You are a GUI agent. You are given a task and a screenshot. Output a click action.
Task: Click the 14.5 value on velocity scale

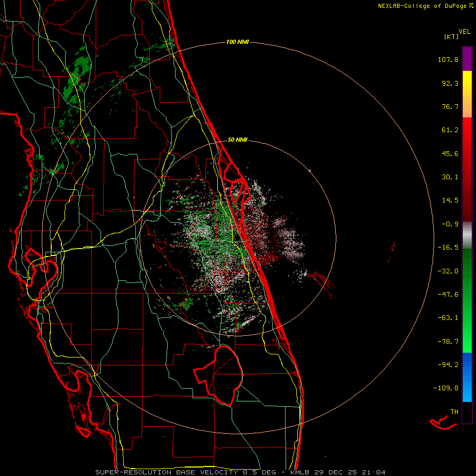click(450, 200)
